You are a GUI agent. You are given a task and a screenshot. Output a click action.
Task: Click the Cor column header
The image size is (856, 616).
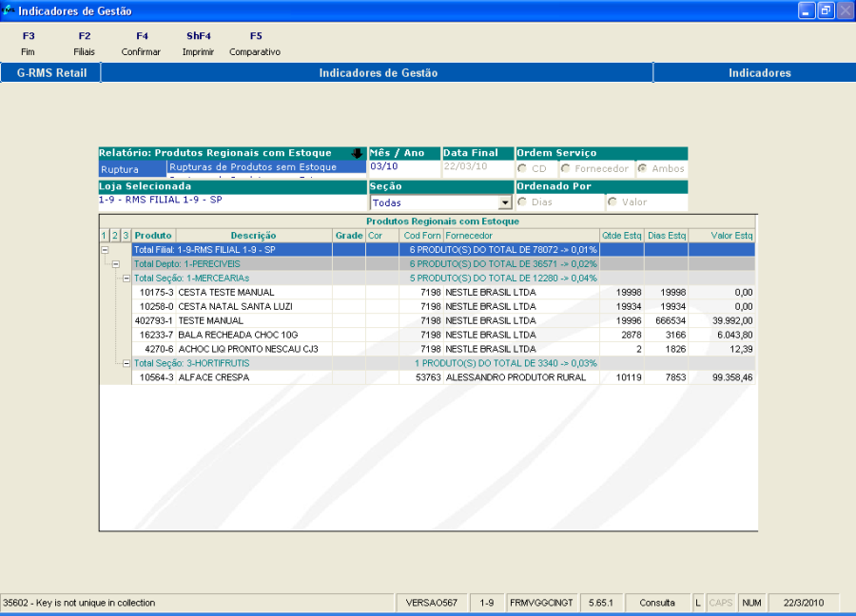pos(382,236)
